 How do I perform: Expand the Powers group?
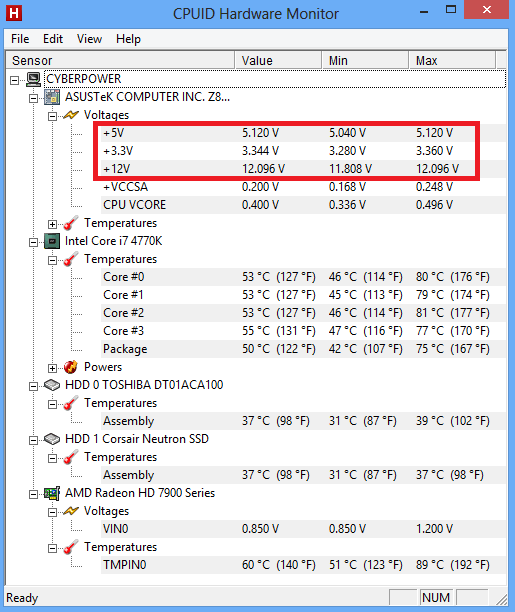[x=52, y=368]
